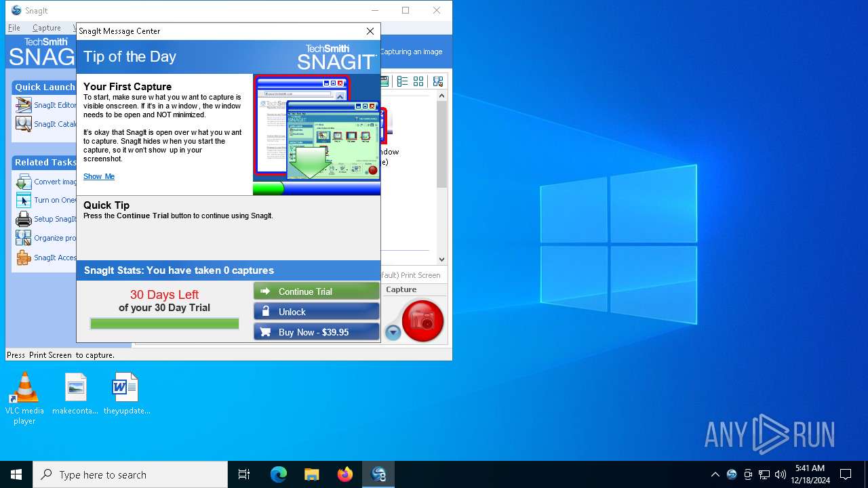868x488 pixels.
Task: Click the profiles pane scrollbar thumb
Action: tap(441, 144)
